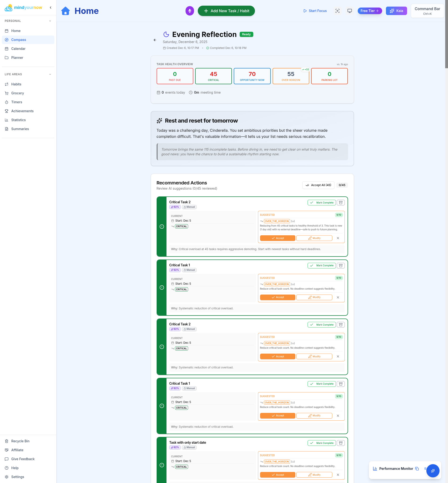
Task: Accept All 45 recommended actions
Action: (318, 185)
